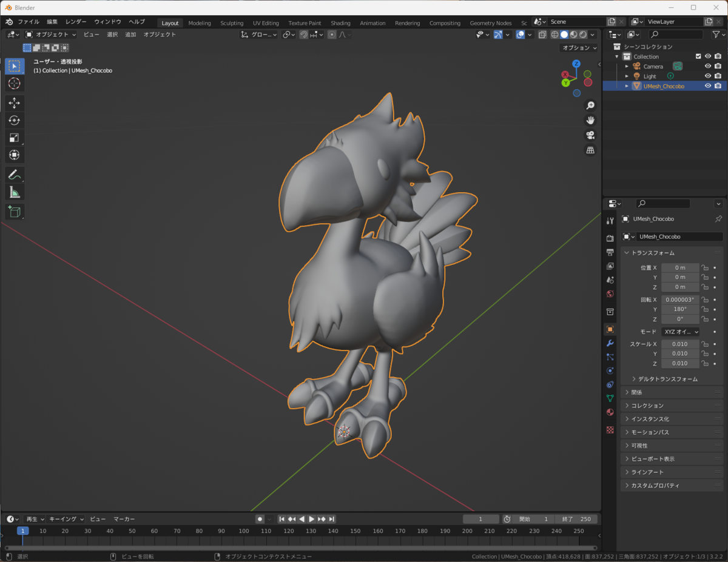This screenshot has width=728, height=562.
Task: Open the outliner filter dropdown
Action: pos(719,35)
